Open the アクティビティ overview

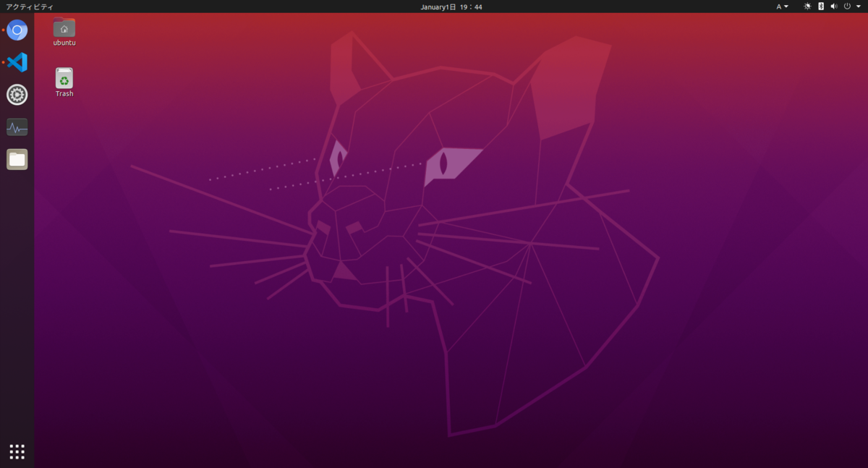(30, 7)
